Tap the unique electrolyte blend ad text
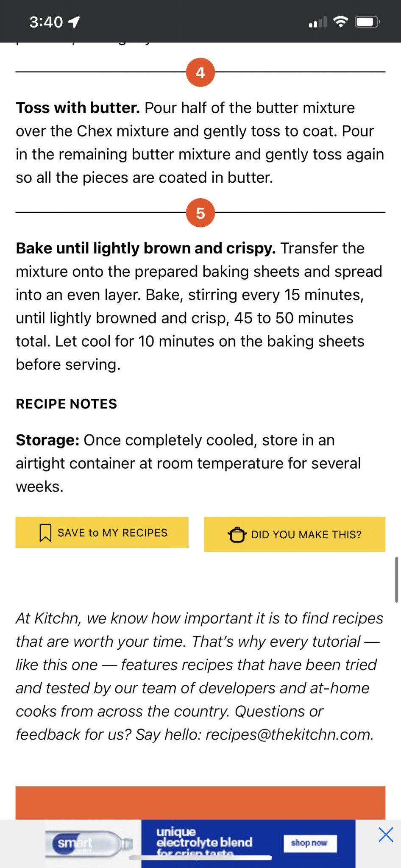401x868 pixels. coord(204,841)
